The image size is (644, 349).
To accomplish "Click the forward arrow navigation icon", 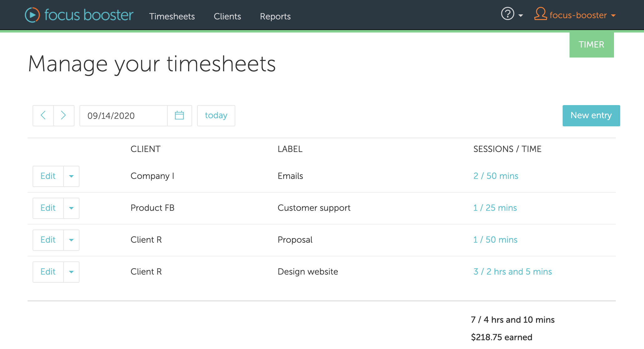I will (64, 115).
